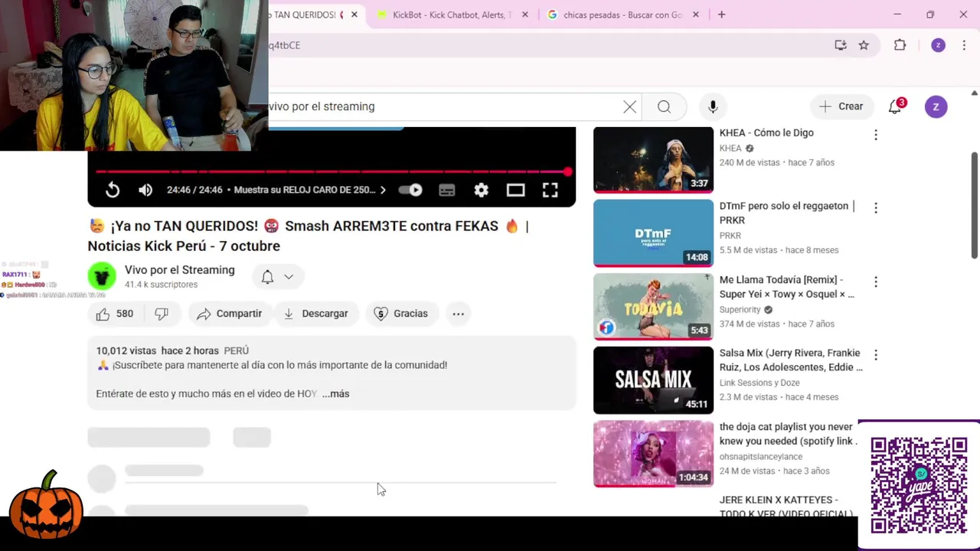
Task: Open a new browser tab plus
Action: 721,15
